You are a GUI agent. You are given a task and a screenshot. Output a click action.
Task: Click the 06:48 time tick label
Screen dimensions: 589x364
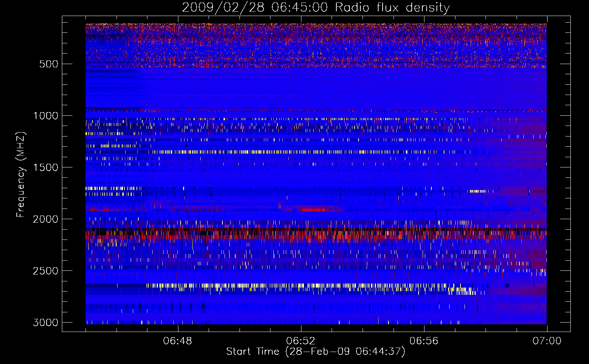(178, 341)
